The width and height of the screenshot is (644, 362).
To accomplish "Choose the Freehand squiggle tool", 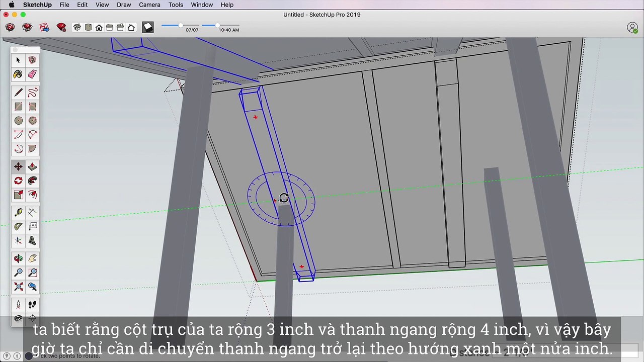I will pyautogui.click(x=32, y=93).
